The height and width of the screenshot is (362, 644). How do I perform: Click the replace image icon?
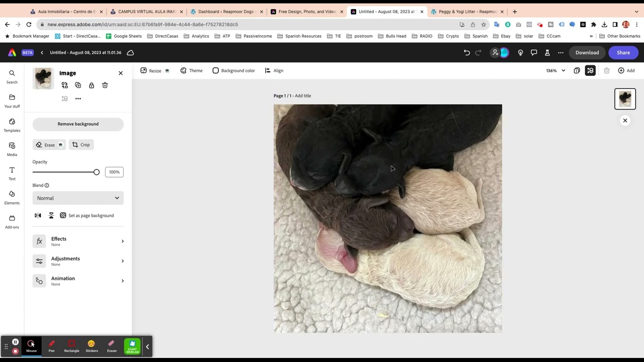pyautogui.click(x=64, y=85)
